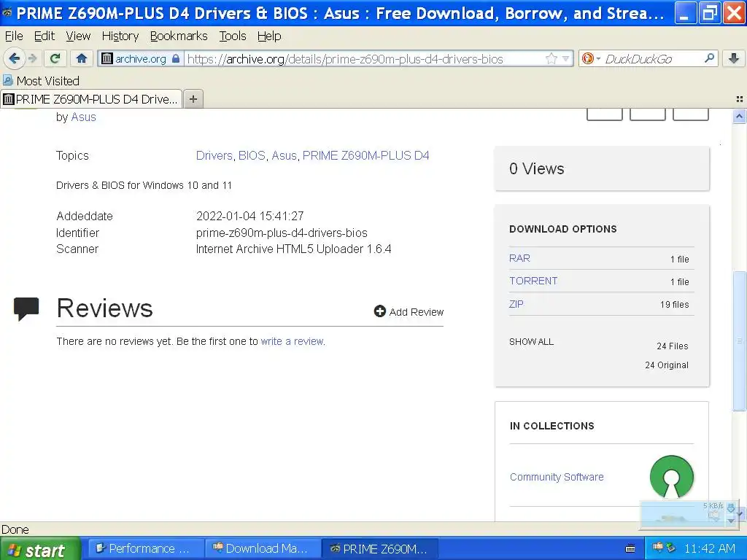The image size is (747, 560).
Task: Click the Forward navigation arrow
Action: (32, 58)
